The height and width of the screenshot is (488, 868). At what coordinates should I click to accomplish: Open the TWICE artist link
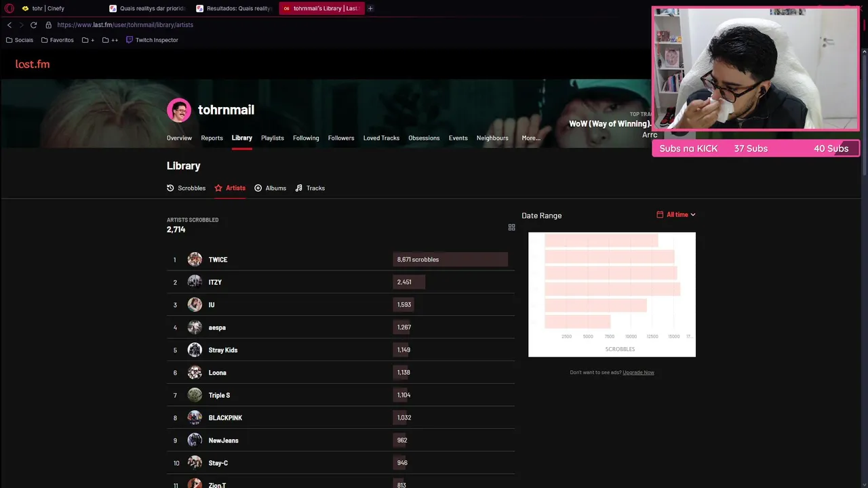click(218, 260)
